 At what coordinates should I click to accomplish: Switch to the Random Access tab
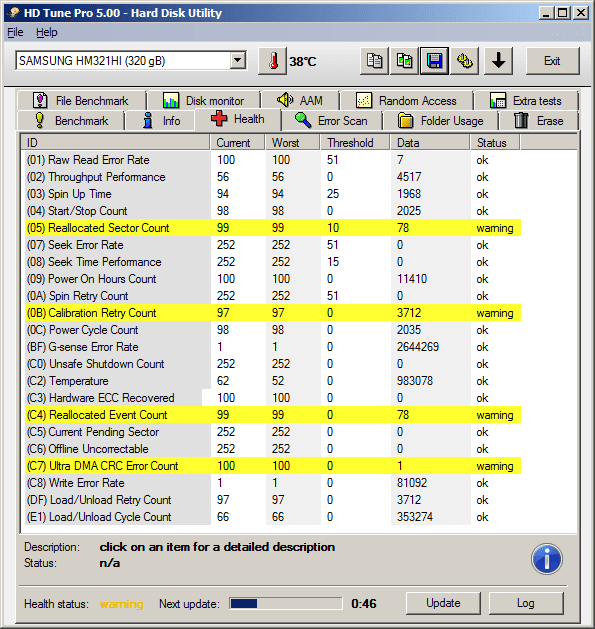406,100
